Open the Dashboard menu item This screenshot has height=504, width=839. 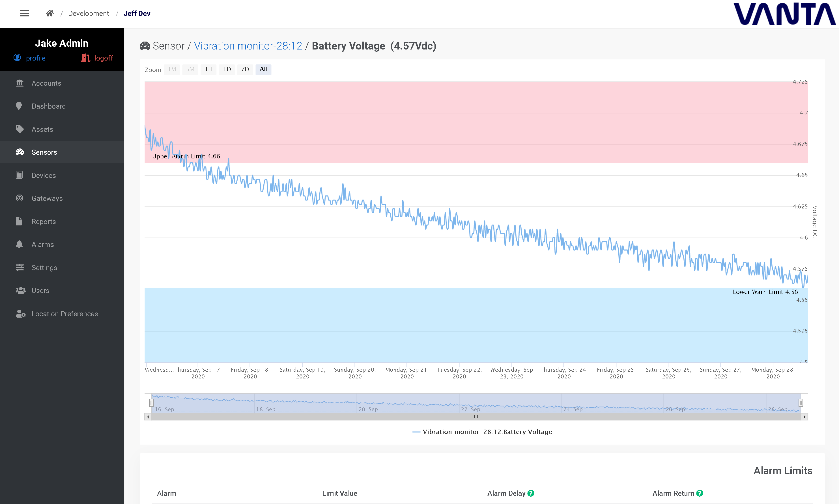point(49,106)
